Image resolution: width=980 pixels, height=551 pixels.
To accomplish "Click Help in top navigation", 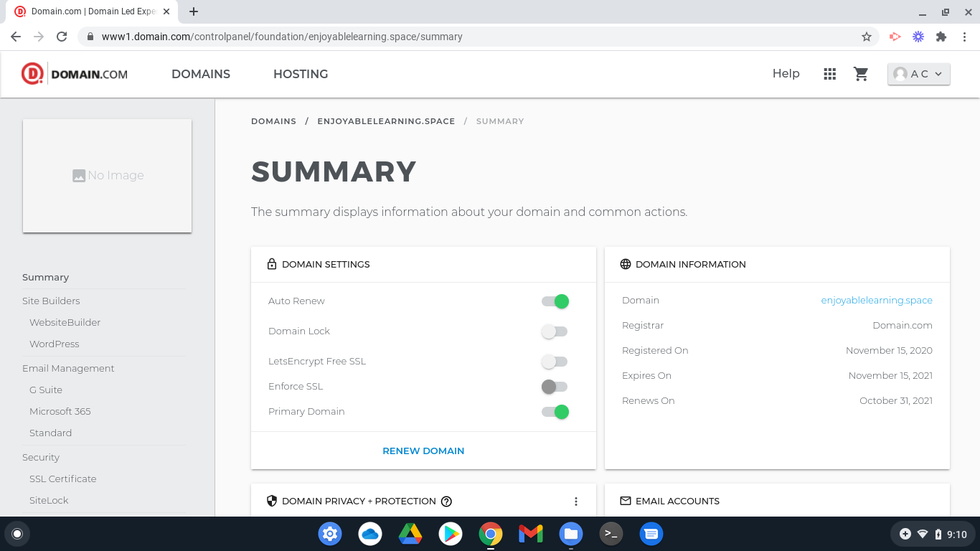I will pyautogui.click(x=786, y=73).
